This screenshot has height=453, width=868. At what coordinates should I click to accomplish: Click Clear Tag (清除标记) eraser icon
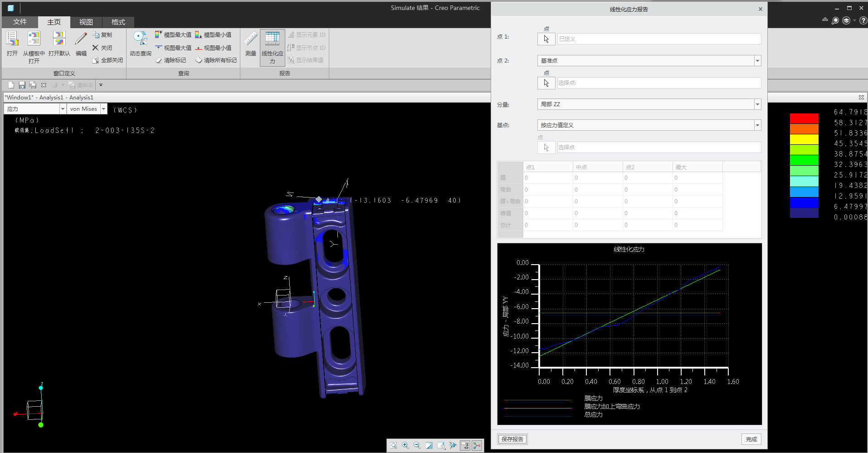pos(171,60)
